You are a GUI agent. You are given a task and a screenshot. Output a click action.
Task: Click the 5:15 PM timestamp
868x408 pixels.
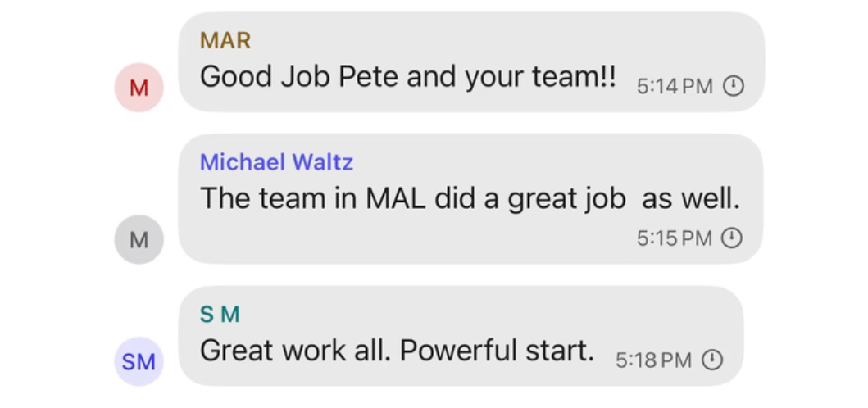click(674, 238)
